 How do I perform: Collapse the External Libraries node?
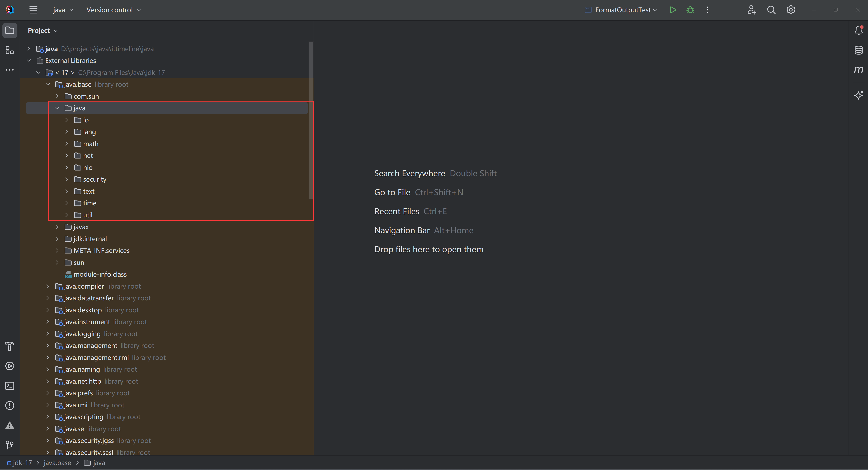(29, 61)
